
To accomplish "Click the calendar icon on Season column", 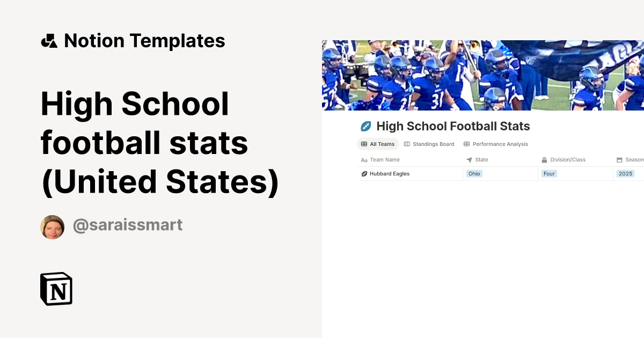I will click(618, 159).
